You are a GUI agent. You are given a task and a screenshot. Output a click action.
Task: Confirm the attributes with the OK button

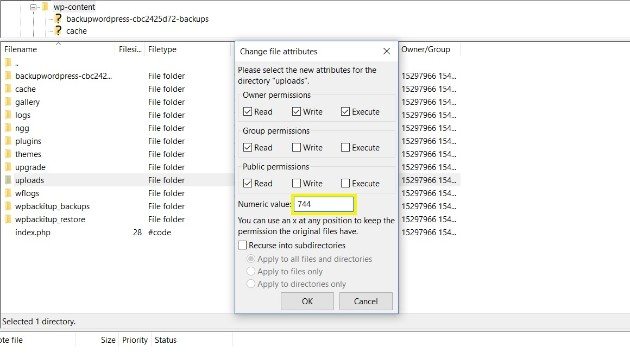307,301
